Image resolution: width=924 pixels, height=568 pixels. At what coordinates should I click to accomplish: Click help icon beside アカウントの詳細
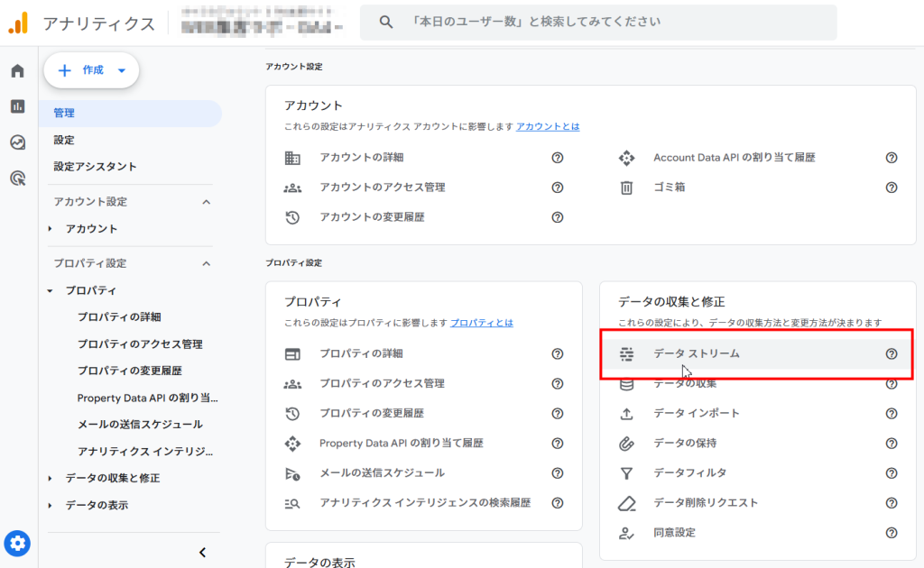558,158
